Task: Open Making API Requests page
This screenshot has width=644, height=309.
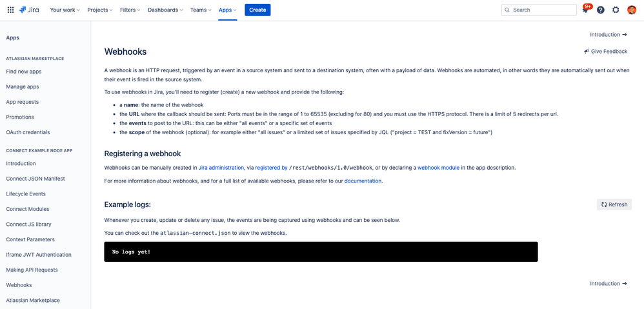Action: [x=32, y=270]
